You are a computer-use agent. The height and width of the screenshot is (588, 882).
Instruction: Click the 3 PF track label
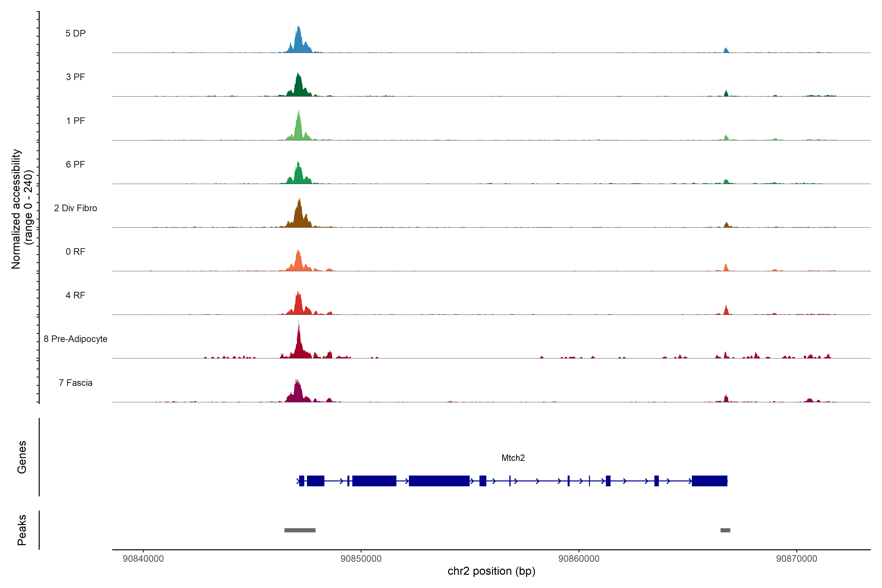75,77
